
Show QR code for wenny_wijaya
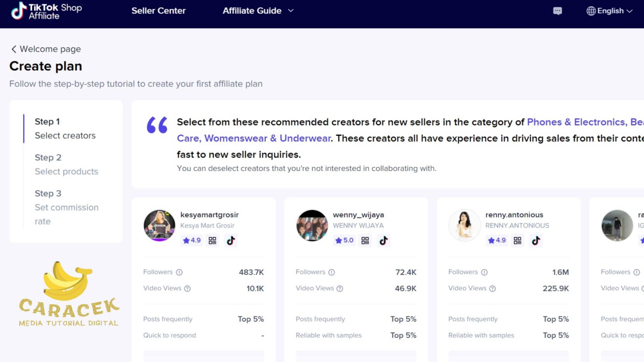(x=365, y=241)
